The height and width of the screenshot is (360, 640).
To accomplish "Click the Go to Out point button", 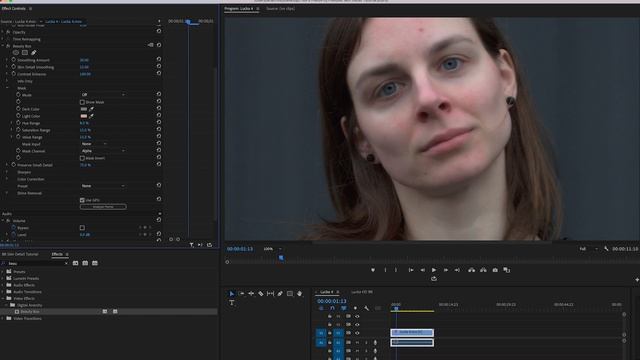I will [x=457, y=270].
